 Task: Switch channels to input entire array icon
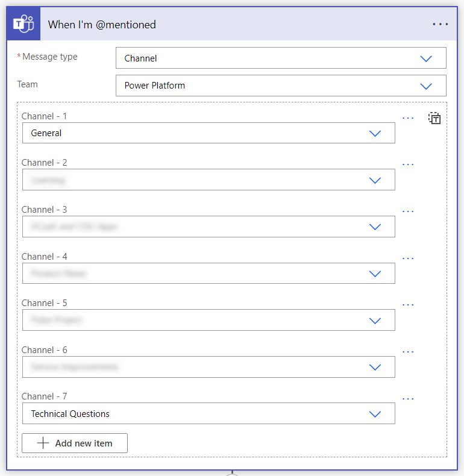point(434,118)
